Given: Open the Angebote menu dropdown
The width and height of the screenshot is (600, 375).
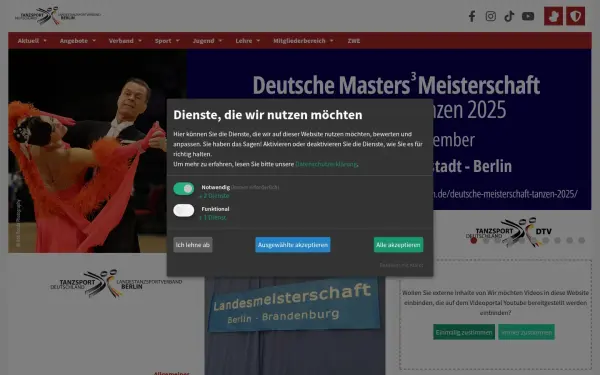Looking at the screenshot, I should (x=78, y=41).
